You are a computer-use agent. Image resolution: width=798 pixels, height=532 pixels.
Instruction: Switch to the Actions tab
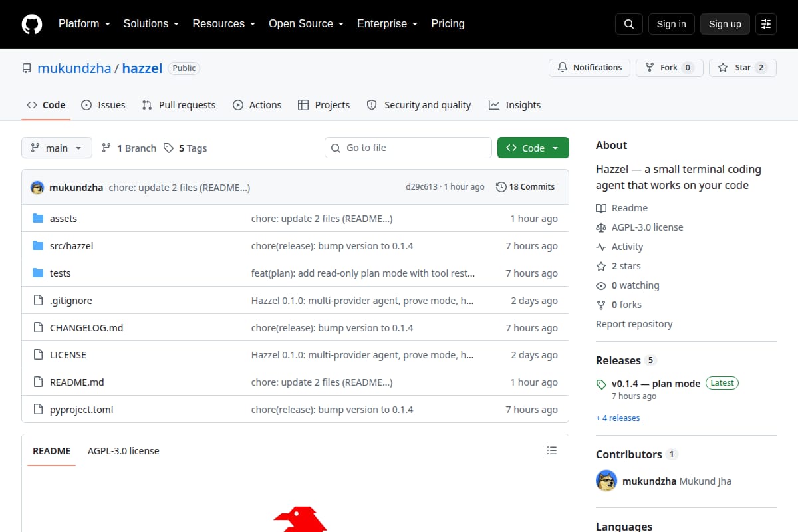click(x=257, y=105)
